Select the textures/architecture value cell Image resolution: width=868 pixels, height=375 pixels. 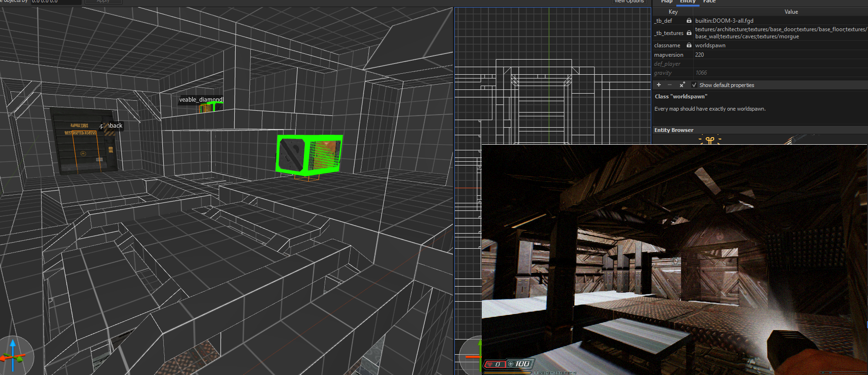click(781, 33)
